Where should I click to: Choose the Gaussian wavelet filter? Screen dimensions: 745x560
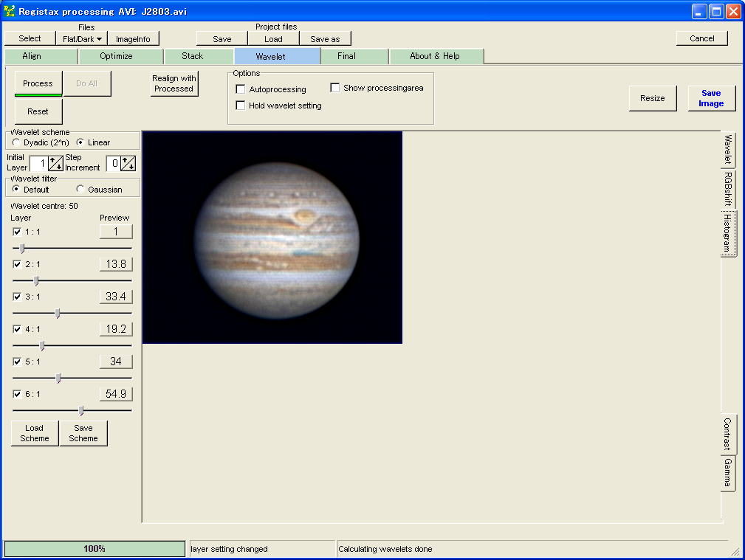(x=80, y=190)
